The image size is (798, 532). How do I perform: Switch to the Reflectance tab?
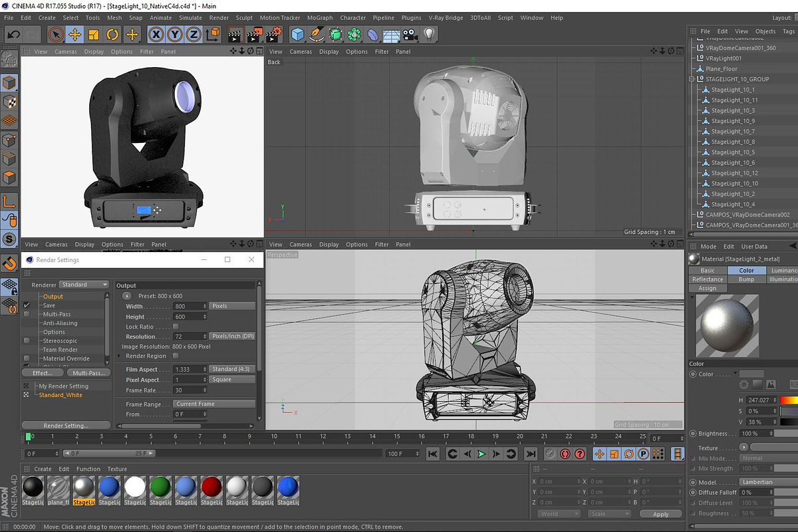pos(708,279)
